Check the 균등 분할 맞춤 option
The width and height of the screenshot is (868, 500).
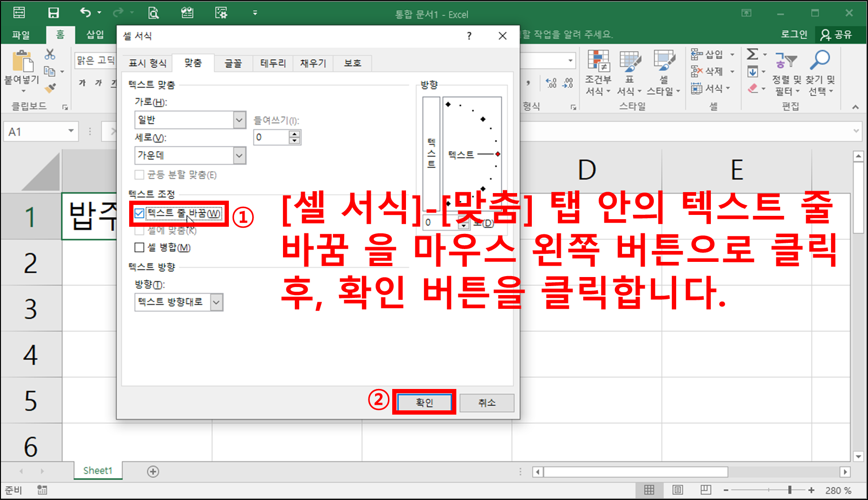point(139,175)
